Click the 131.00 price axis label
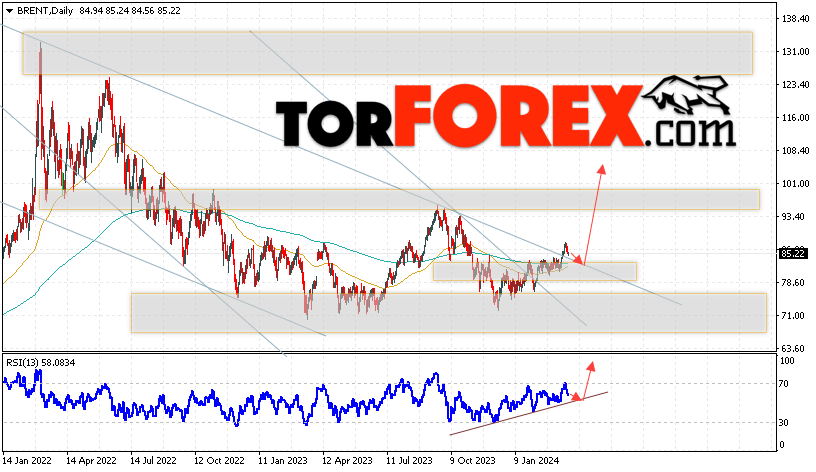 (796, 52)
